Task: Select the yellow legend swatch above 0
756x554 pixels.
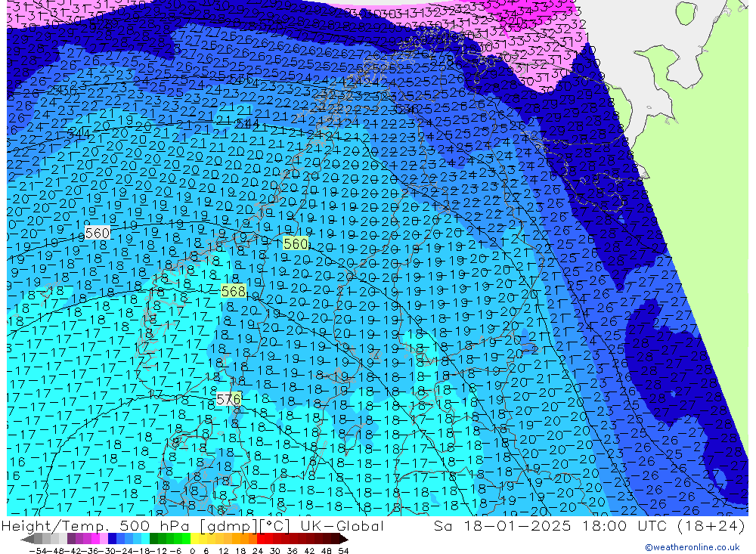Action: click(194, 540)
